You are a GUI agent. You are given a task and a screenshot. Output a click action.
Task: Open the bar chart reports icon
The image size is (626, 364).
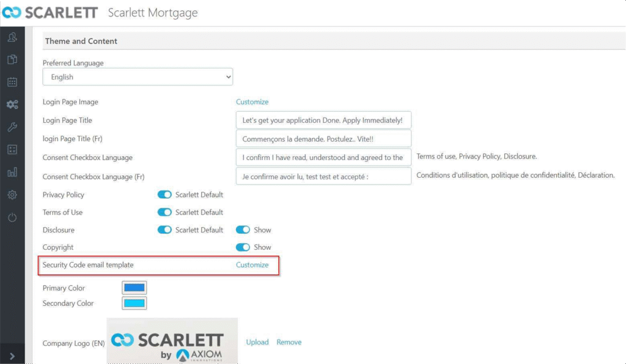(x=12, y=172)
